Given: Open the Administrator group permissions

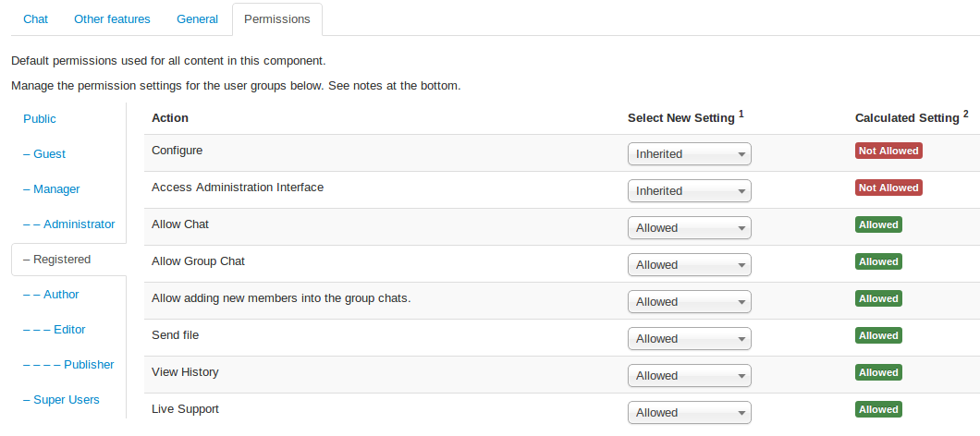Looking at the screenshot, I should pyautogui.click(x=79, y=224).
